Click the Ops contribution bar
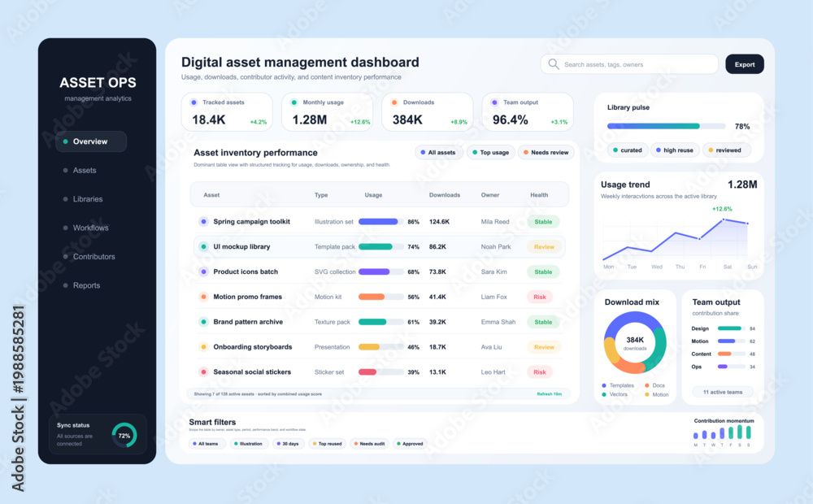Screen dimensions: 813x504 pyautogui.click(x=731, y=367)
